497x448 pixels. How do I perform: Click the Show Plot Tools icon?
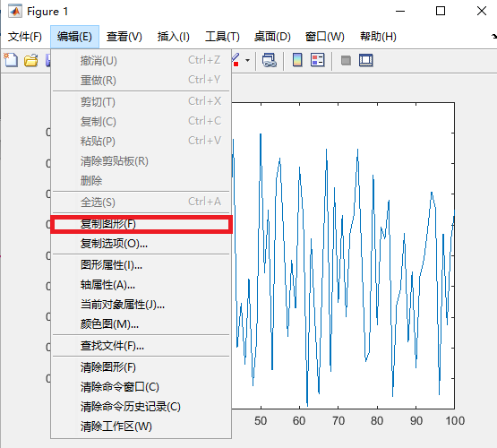[x=365, y=60]
